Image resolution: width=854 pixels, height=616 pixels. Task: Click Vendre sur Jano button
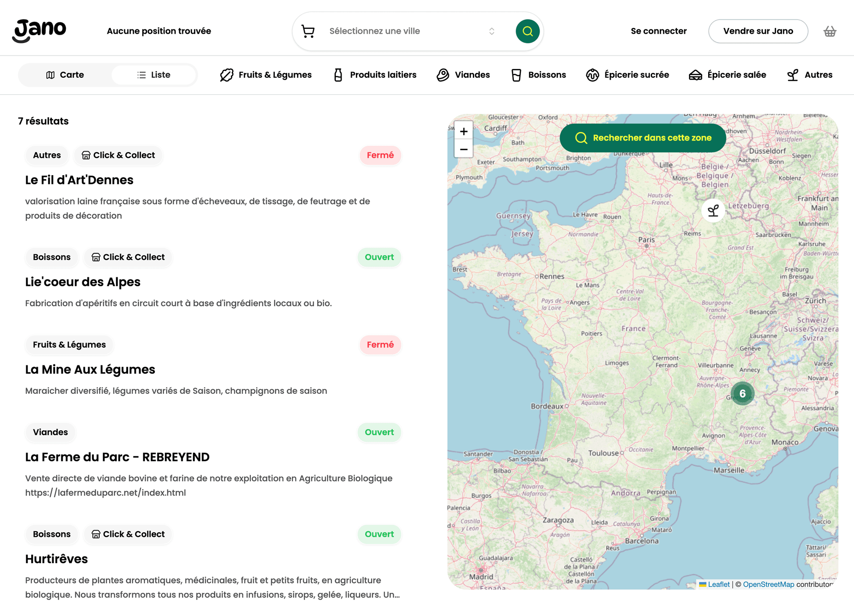point(758,31)
